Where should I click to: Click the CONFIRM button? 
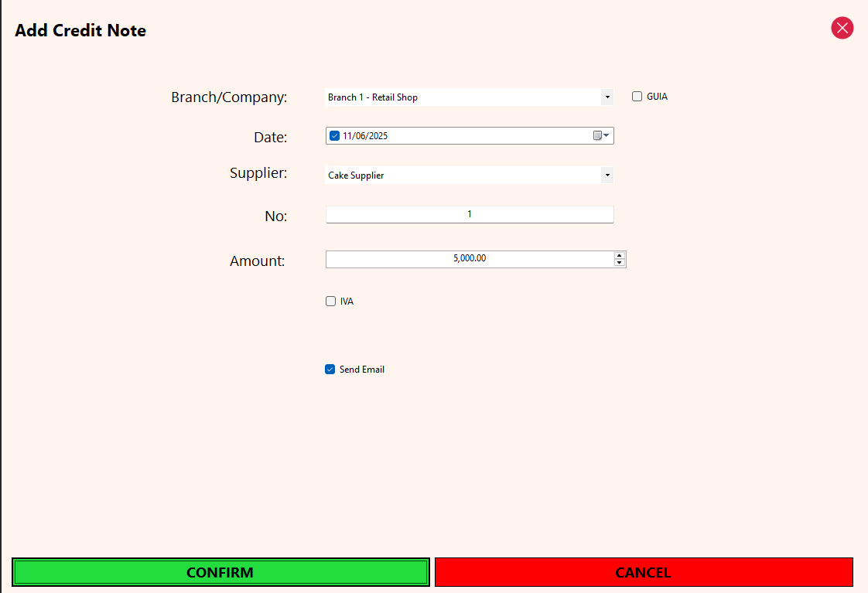[x=220, y=572]
